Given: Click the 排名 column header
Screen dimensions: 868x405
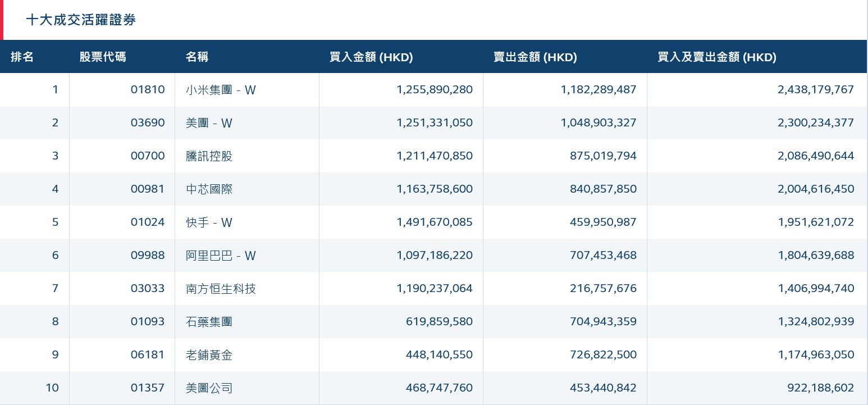Looking at the screenshot, I should pos(22,57).
